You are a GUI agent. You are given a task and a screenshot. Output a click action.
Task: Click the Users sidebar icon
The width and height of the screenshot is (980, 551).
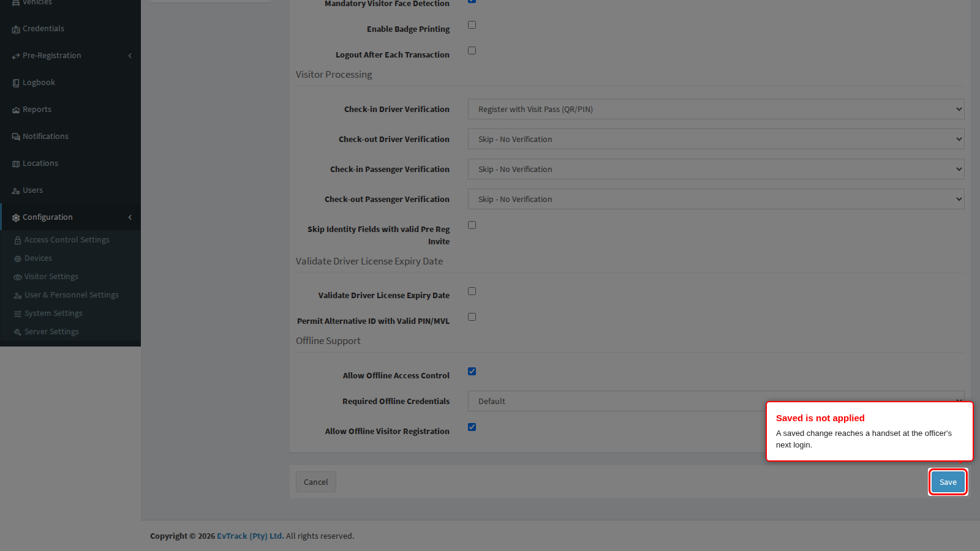16,191
